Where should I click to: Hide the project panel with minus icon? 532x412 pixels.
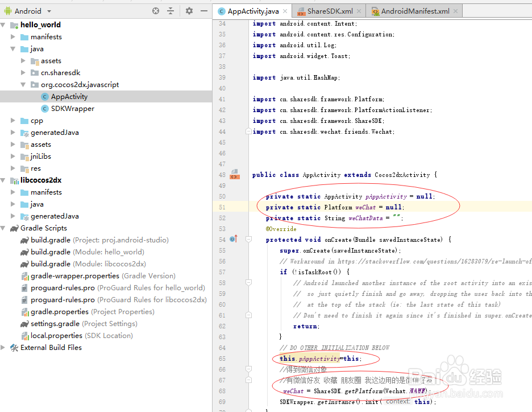pos(204,11)
